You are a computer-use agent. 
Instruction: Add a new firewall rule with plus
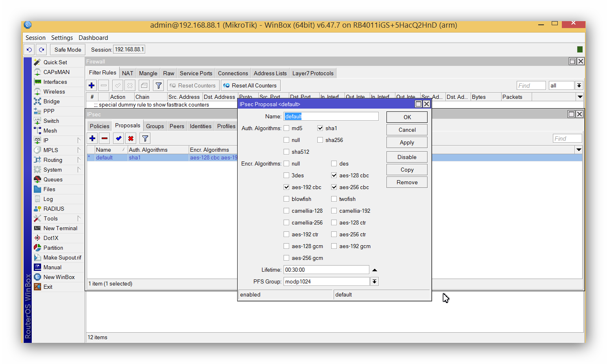pos(92,85)
